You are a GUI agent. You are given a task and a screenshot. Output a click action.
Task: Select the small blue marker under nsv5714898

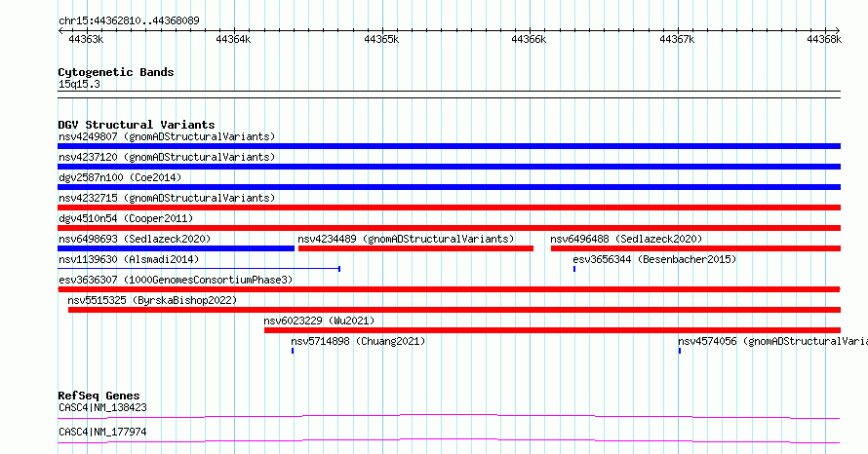[x=293, y=351]
